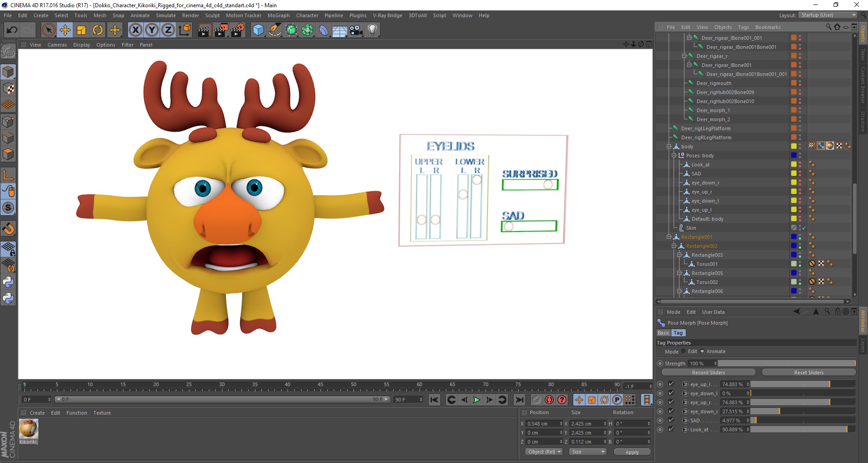Select Animate mode radio button
The image size is (868, 463).
702,351
